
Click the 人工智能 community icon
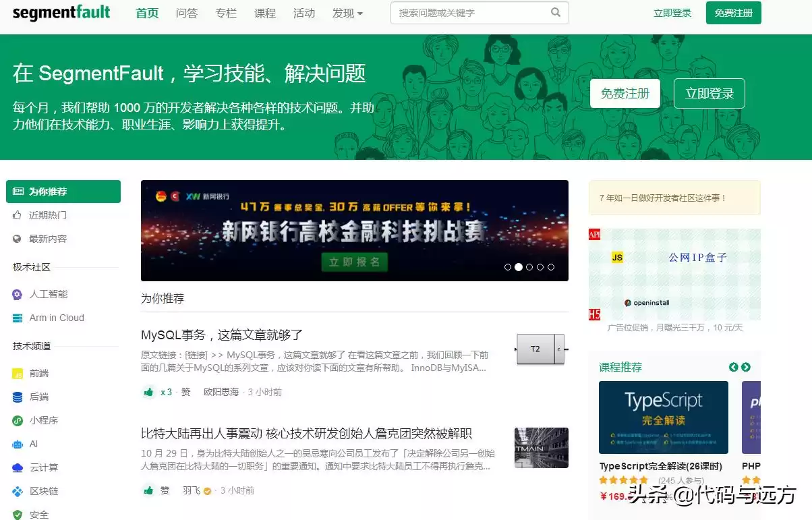[17, 294]
